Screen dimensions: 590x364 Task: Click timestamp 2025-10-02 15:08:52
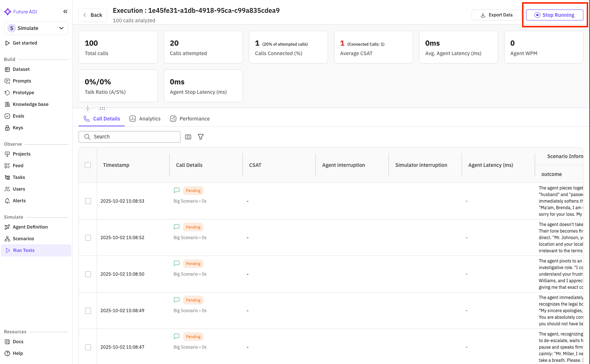pyautogui.click(x=122, y=238)
